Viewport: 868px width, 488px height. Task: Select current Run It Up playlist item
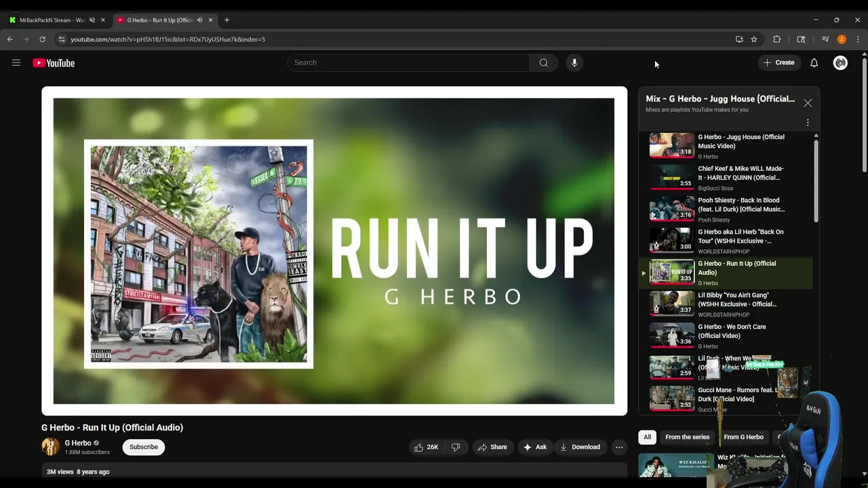pos(726,273)
